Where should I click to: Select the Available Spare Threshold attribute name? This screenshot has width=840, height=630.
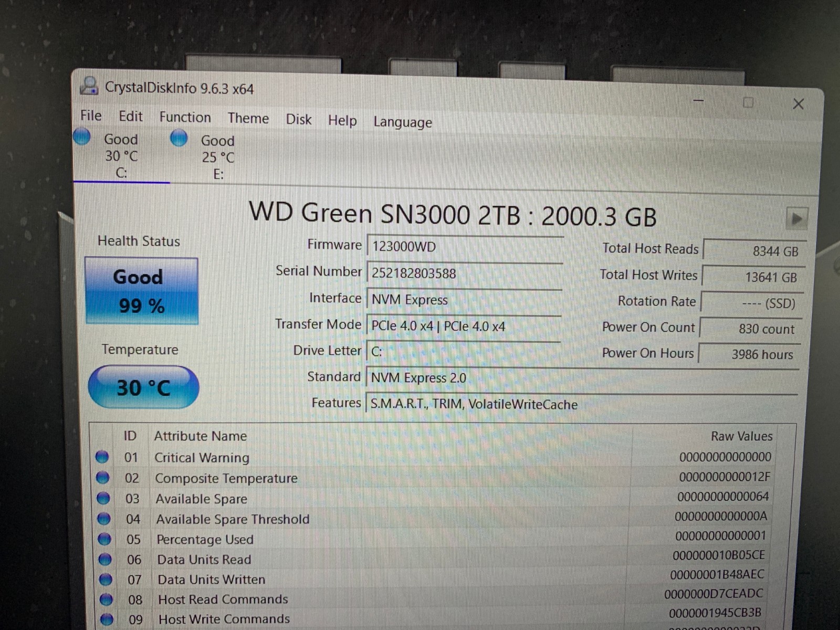coord(233,519)
